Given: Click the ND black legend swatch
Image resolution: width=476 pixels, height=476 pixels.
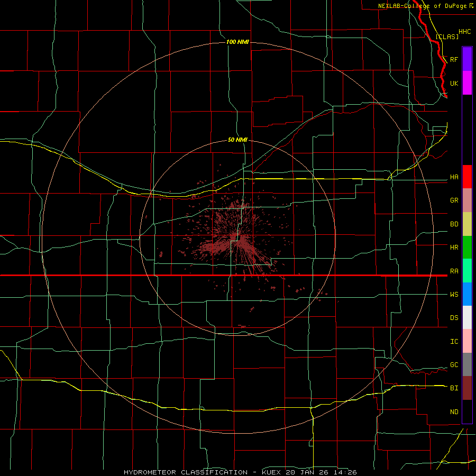Looking at the screenshot, I should point(467,411).
